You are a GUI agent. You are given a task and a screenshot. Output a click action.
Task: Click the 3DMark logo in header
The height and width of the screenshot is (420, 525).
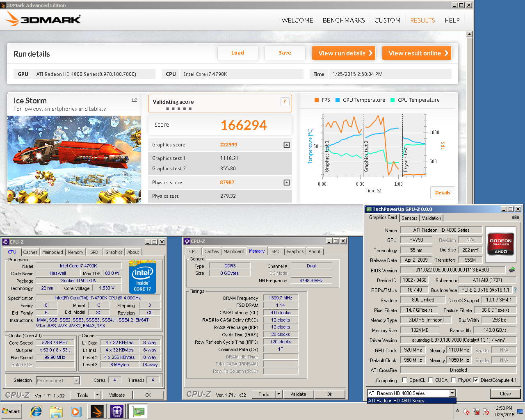(x=43, y=19)
